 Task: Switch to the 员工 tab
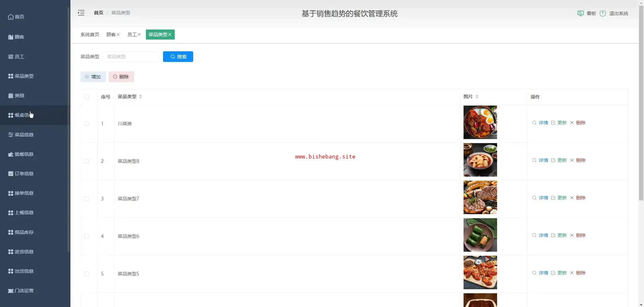(x=132, y=35)
